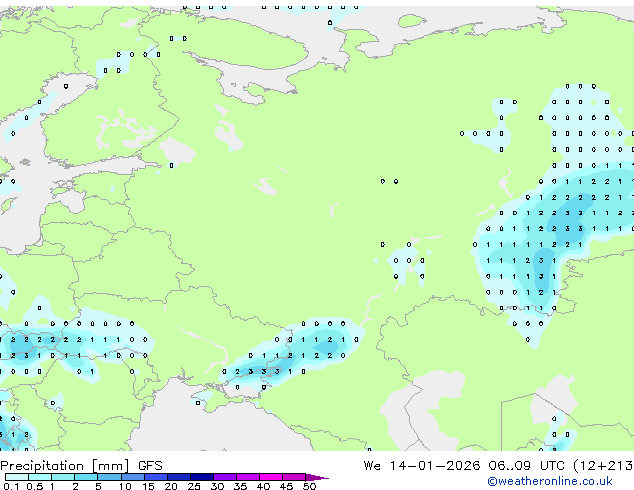
Task: Click the '35' legend scale label
Action: [x=240, y=486]
